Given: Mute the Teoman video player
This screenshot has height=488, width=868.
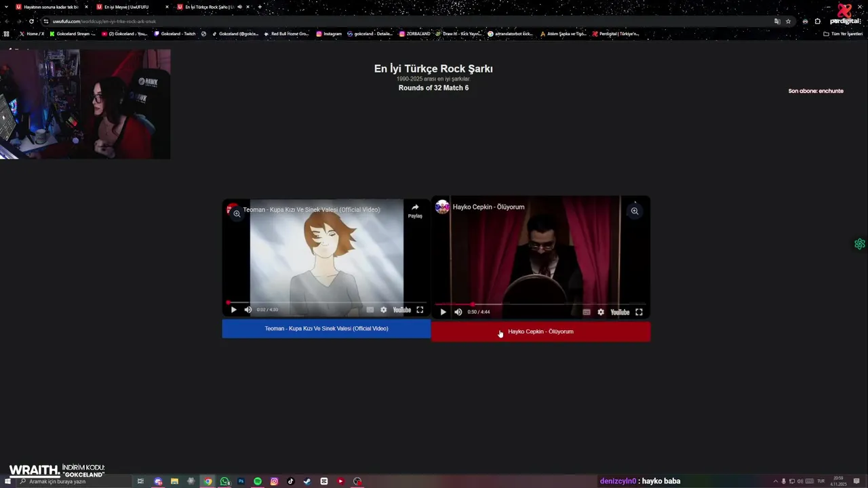Looking at the screenshot, I should pos(248,310).
